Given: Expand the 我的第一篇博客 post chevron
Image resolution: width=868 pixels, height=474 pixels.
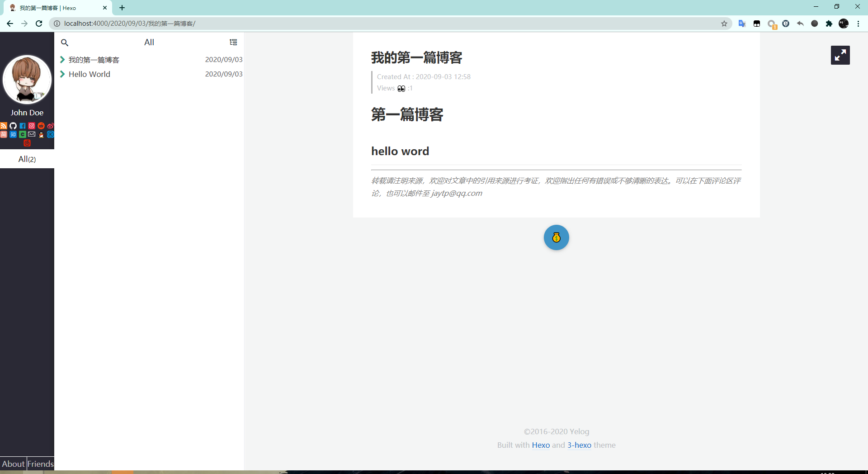Looking at the screenshot, I should point(62,60).
